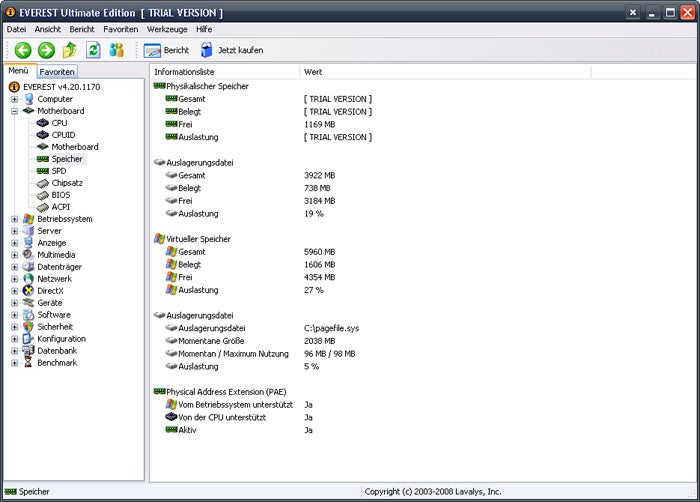Select Motherboard sub-item icon under Motherboard
Screen dimensions: 700x502
coord(42,146)
